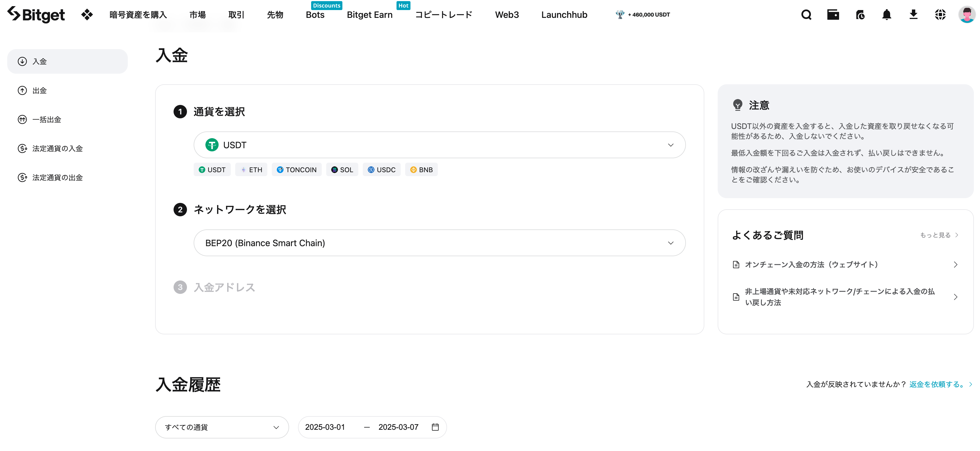
Task: Open the wallet assets icon
Action: (833, 15)
